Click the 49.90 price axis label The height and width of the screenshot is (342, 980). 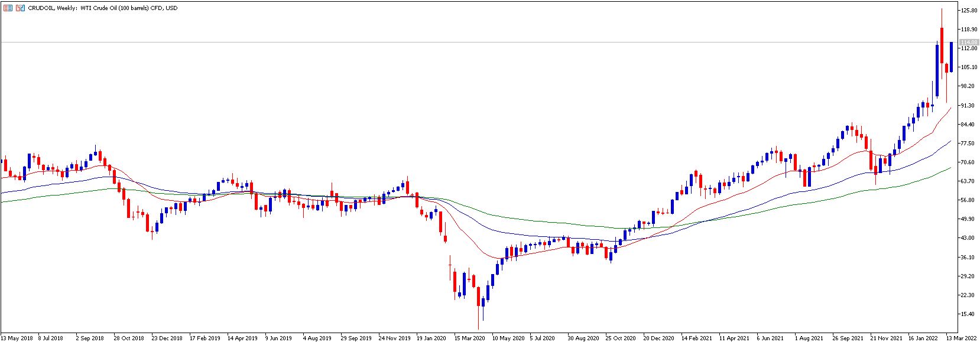pyautogui.click(x=968, y=219)
